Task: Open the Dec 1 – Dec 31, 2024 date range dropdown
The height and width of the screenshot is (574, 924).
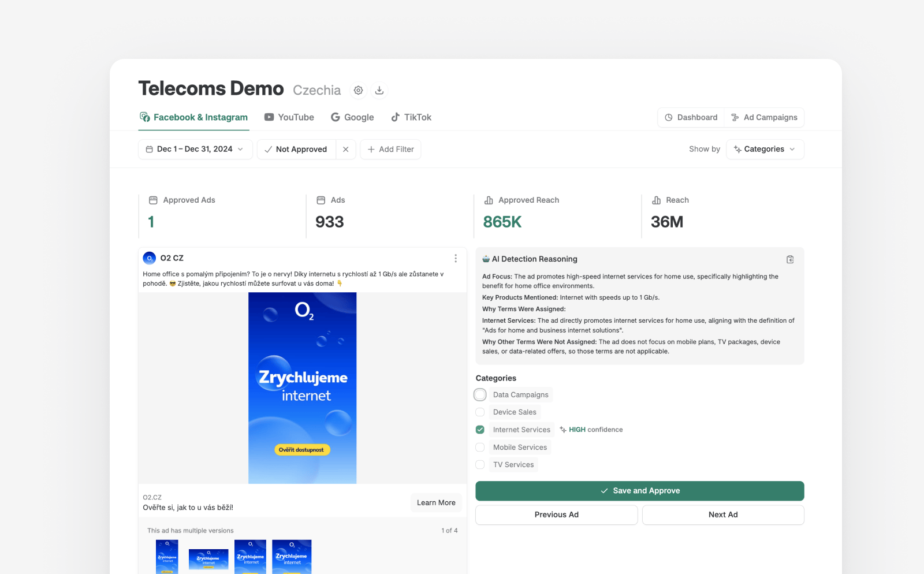Action: point(195,149)
